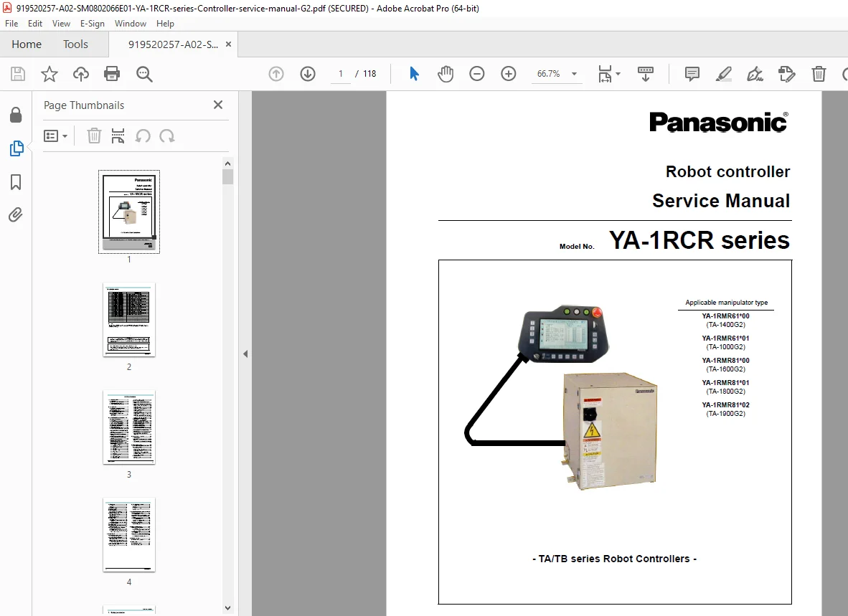The height and width of the screenshot is (616, 848).
Task: Toggle the Page Thumbnails sidebar icon
Action: (x=17, y=148)
